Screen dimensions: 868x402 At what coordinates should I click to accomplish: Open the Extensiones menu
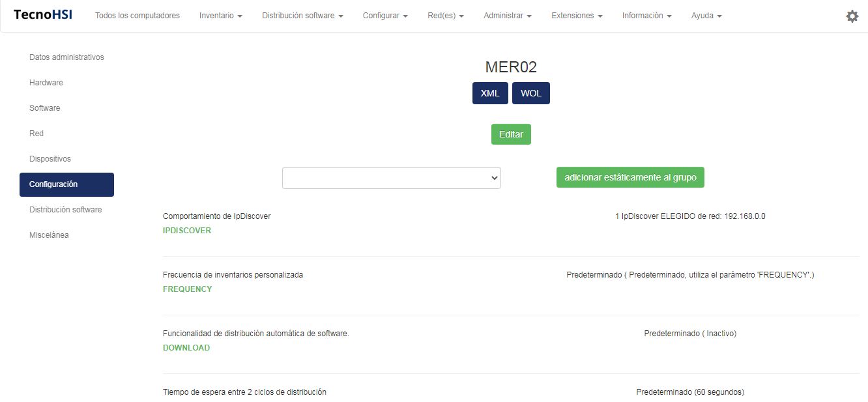pos(576,16)
